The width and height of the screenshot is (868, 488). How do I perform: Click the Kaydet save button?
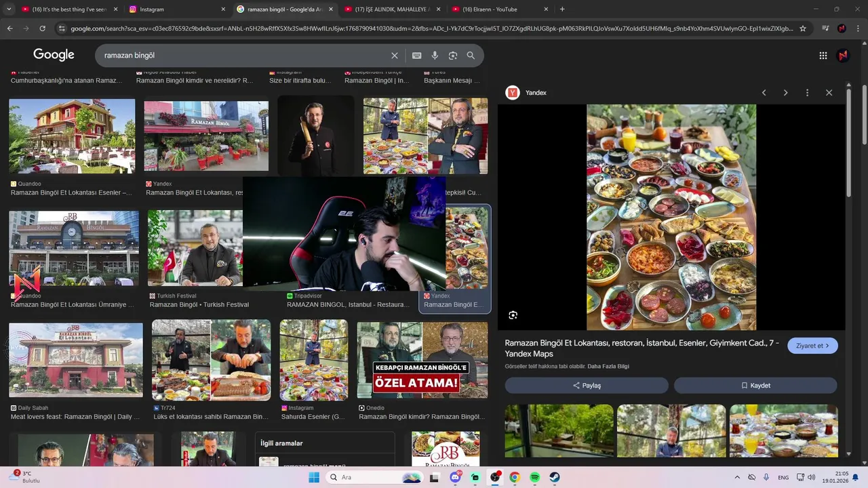coord(755,386)
